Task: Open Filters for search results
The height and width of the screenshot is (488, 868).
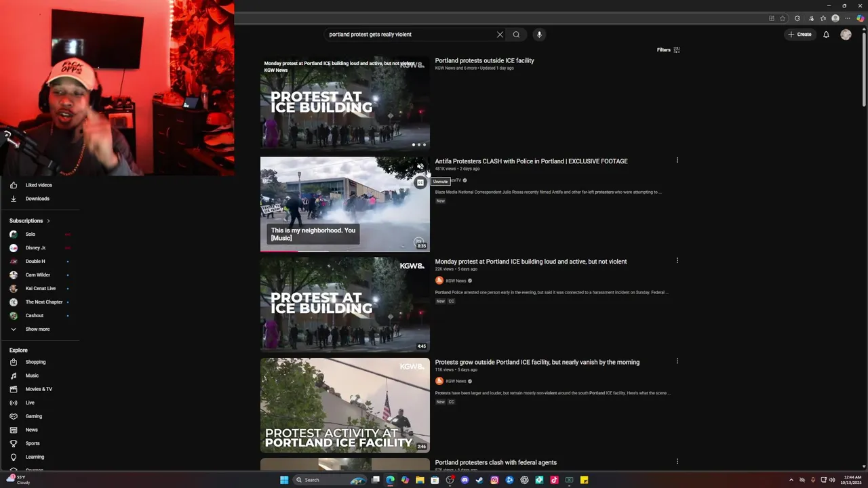Action: click(x=668, y=49)
